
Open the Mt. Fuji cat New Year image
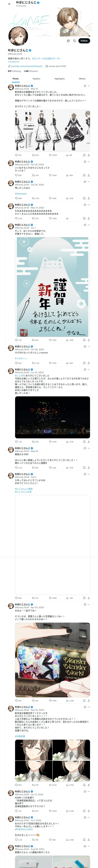click(x=52, y=286)
